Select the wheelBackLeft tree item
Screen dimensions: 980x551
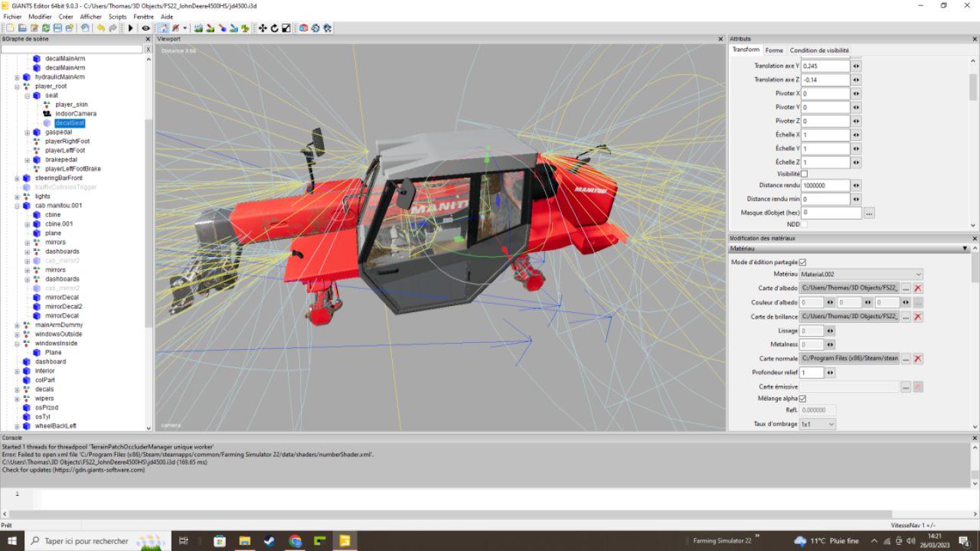click(55, 426)
